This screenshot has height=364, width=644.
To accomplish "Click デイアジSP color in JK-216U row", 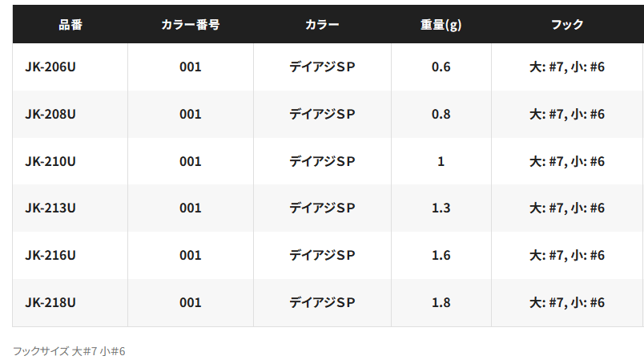I will [322, 256].
